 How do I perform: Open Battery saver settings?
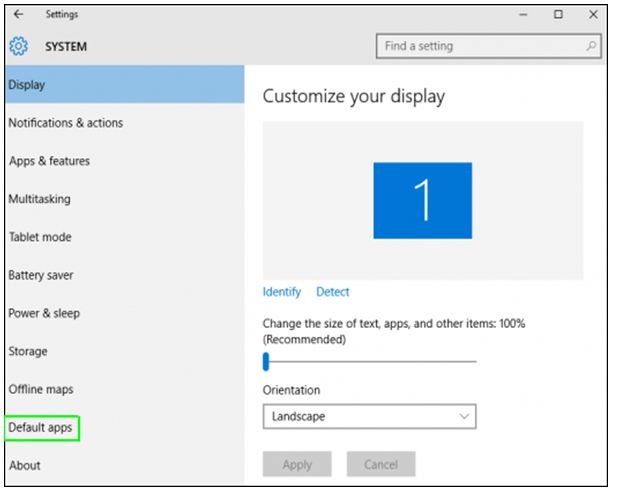pyautogui.click(x=41, y=275)
